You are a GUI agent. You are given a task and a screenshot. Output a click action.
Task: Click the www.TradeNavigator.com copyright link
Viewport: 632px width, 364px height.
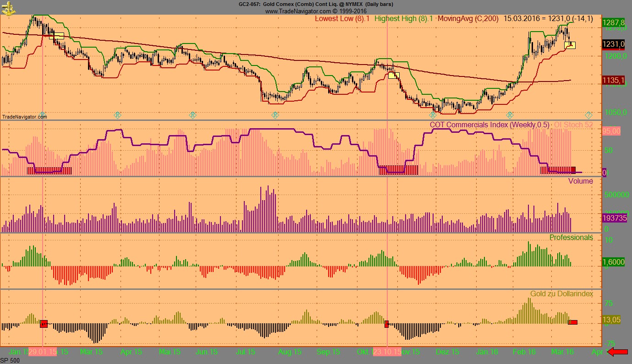tap(315, 10)
